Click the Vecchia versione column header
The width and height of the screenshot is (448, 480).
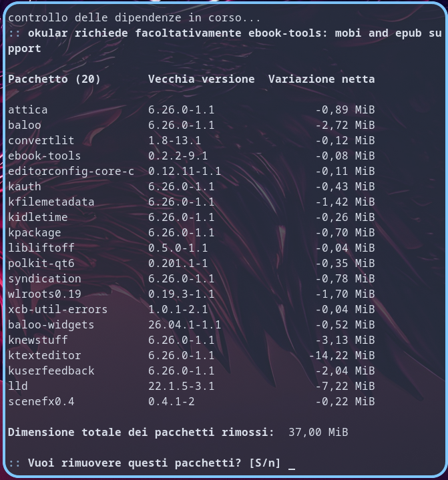pos(202,79)
